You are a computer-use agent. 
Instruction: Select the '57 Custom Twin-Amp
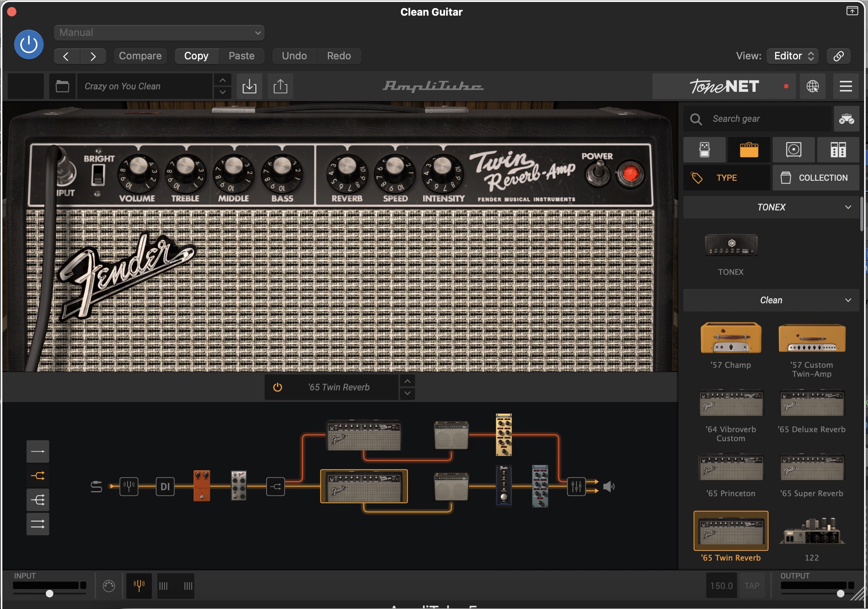[x=812, y=338]
